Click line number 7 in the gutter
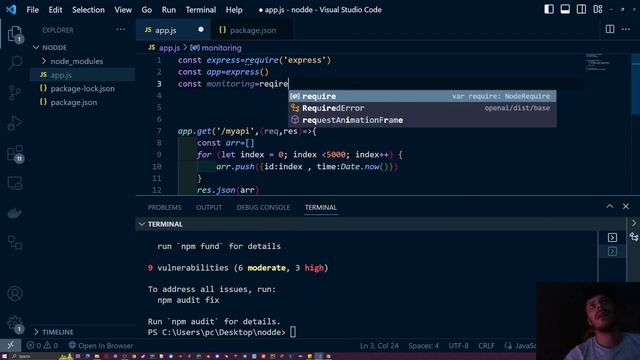Viewport: 640px width, 360px height. [x=159, y=131]
